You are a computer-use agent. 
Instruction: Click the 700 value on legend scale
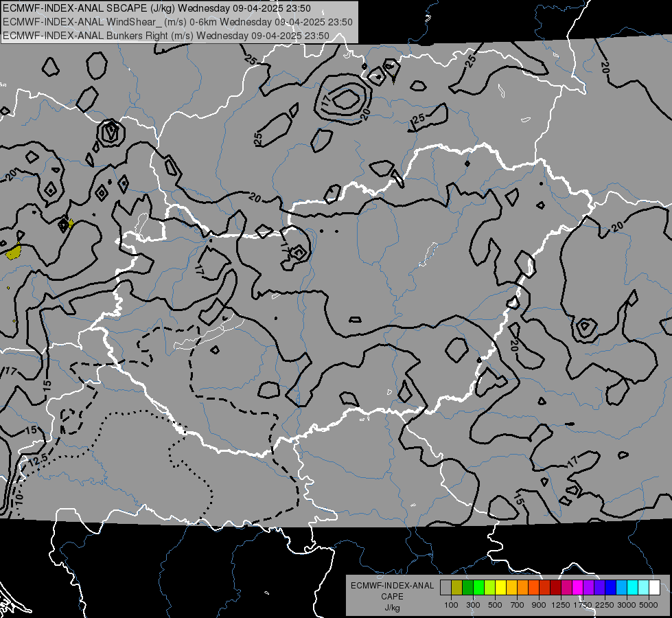(518, 605)
